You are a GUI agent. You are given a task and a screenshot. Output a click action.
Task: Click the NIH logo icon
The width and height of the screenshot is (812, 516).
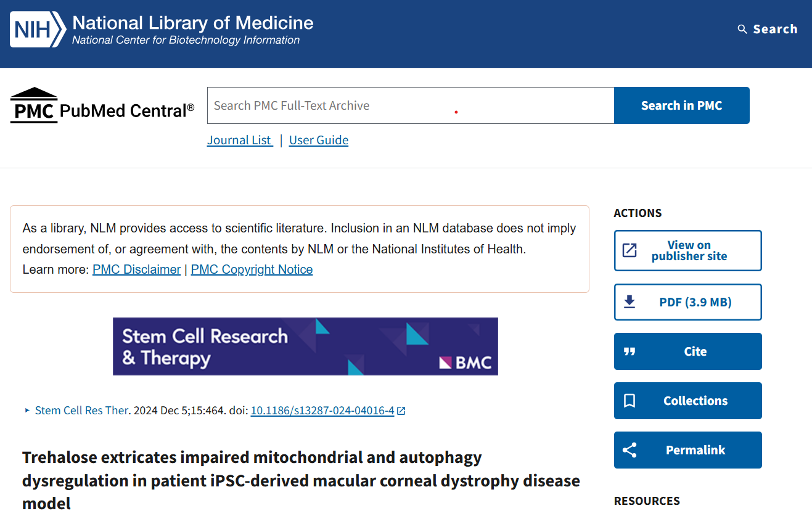coord(33,28)
